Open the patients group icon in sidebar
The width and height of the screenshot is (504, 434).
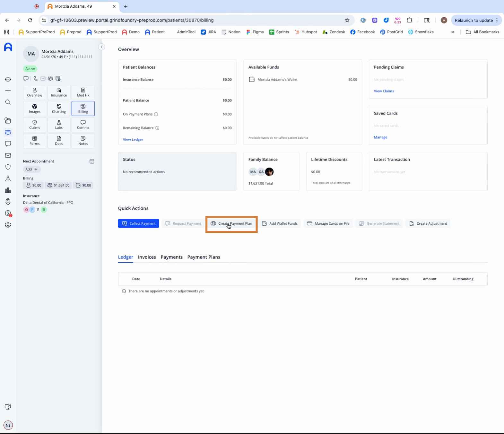point(8,132)
